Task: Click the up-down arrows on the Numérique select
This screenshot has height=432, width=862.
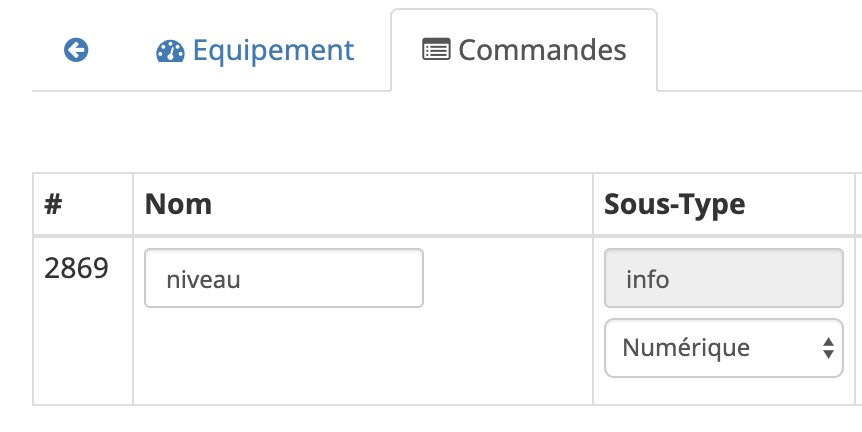Action: pos(828,348)
